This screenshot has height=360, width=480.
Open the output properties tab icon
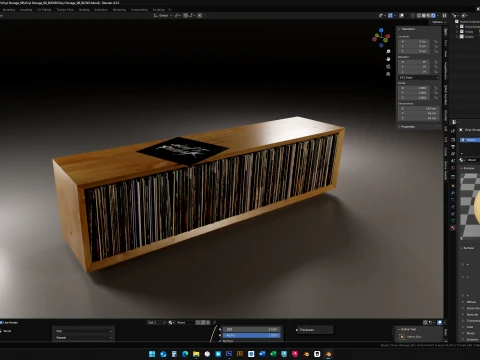[453, 147]
